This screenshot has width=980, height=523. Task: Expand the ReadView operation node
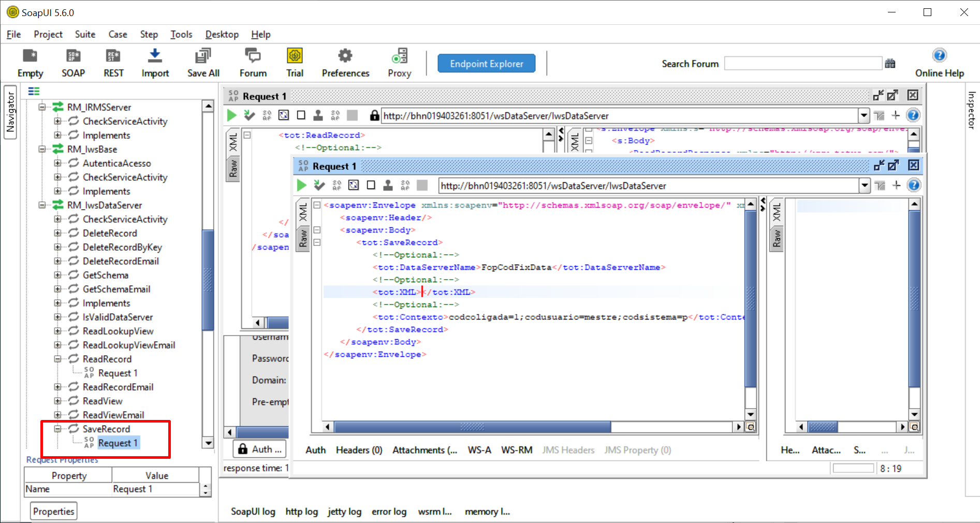57,401
